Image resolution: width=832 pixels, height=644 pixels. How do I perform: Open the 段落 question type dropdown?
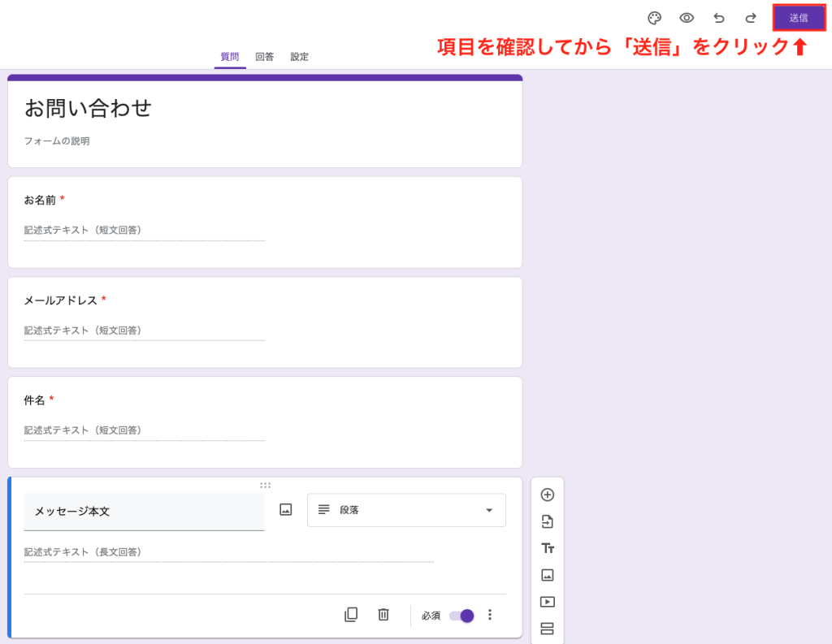[406, 510]
